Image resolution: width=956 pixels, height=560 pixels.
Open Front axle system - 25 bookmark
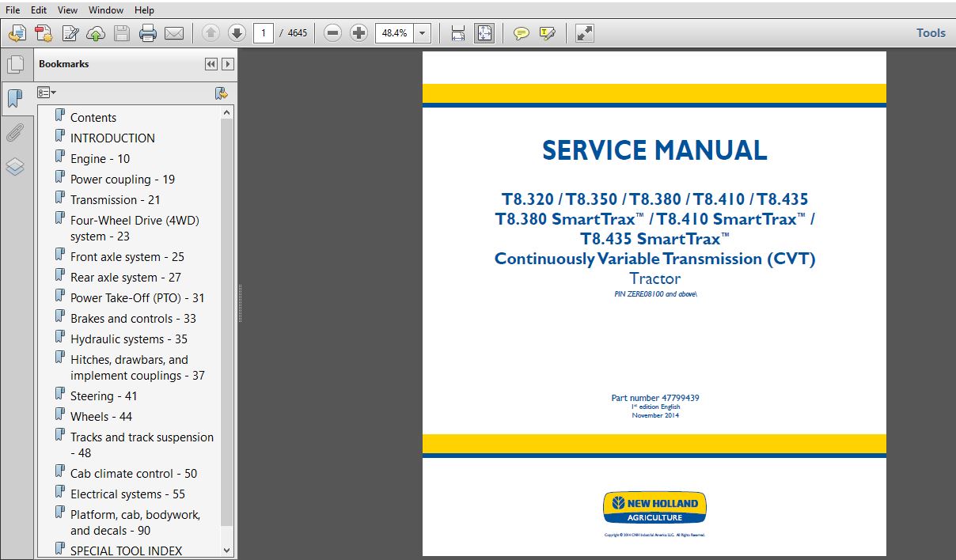pos(127,256)
